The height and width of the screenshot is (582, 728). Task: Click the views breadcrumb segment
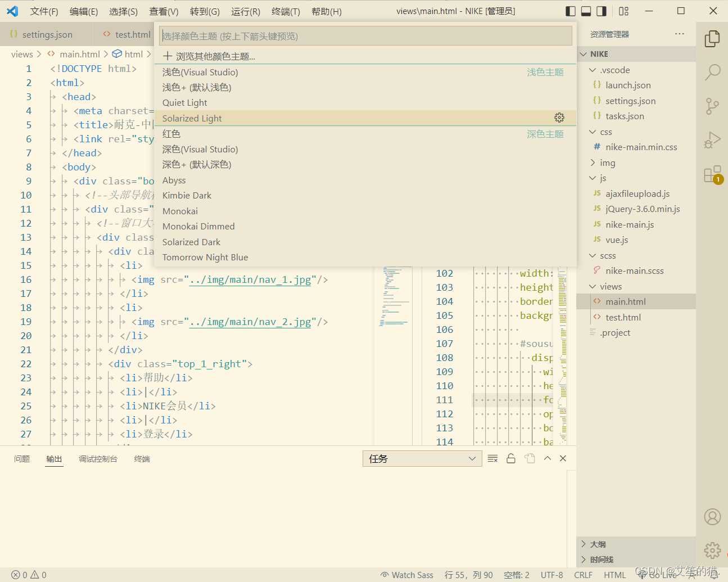click(x=22, y=54)
